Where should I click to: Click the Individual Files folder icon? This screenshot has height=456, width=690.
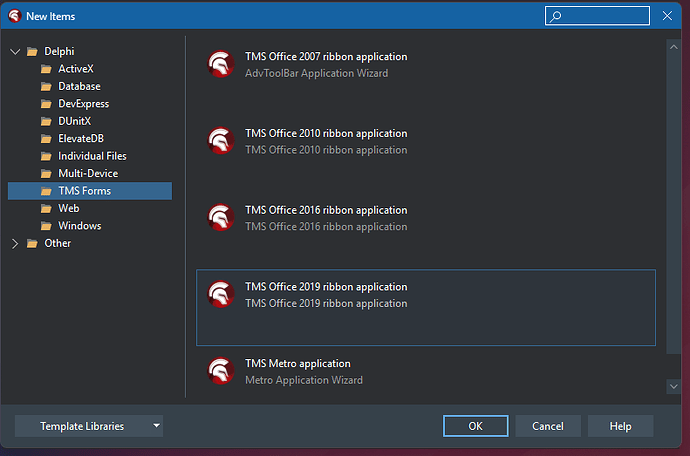46,156
